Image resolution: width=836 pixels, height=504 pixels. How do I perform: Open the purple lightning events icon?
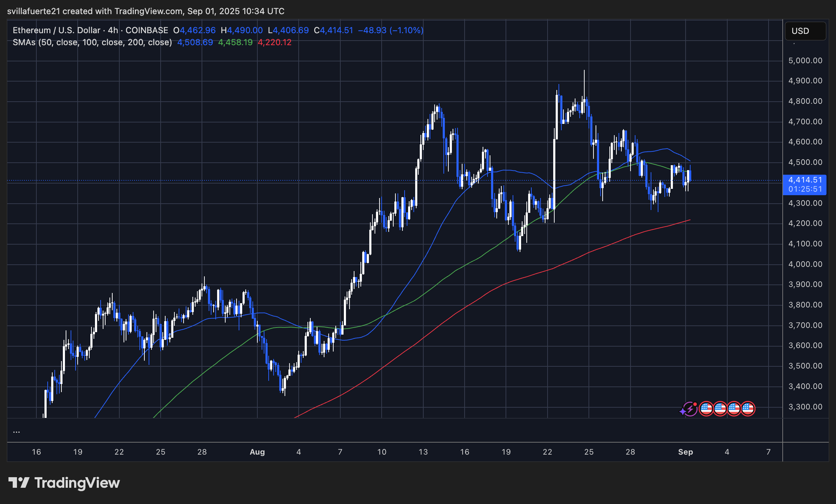point(690,409)
